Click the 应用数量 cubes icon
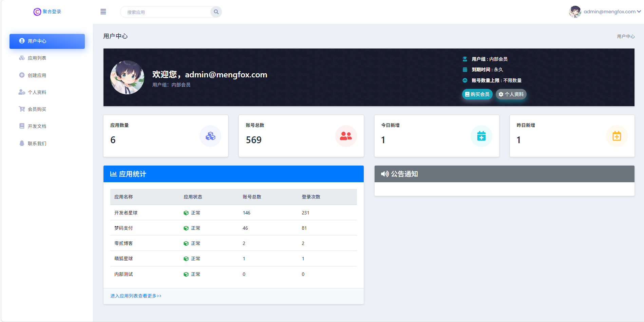The image size is (644, 322). click(x=210, y=136)
